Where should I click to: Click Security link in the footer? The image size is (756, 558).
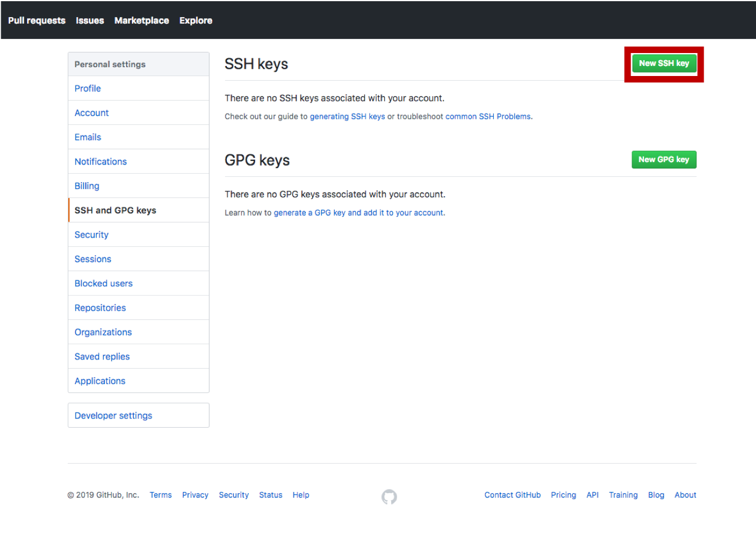point(234,495)
